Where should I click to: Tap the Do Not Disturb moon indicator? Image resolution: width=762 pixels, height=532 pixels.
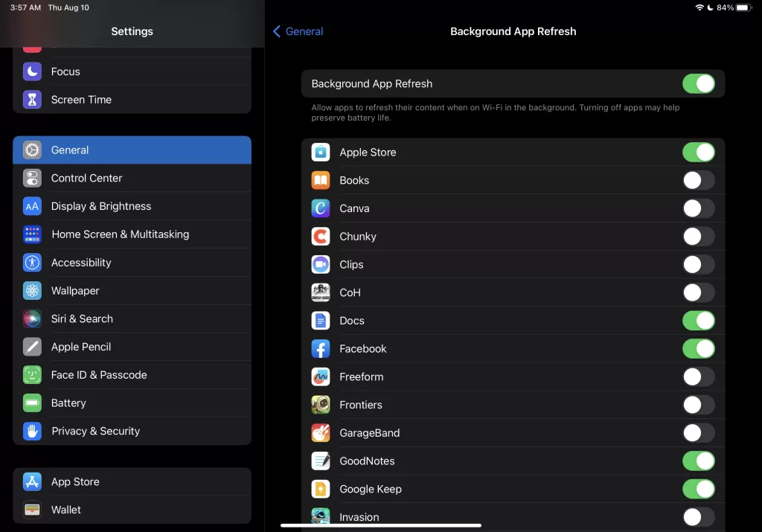(710, 7)
